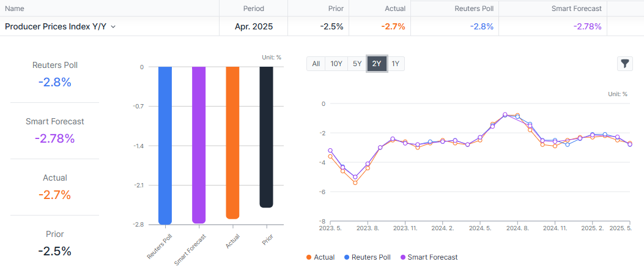Switch chart to 10Y range
This screenshot has height=278, width=644.
336,64
